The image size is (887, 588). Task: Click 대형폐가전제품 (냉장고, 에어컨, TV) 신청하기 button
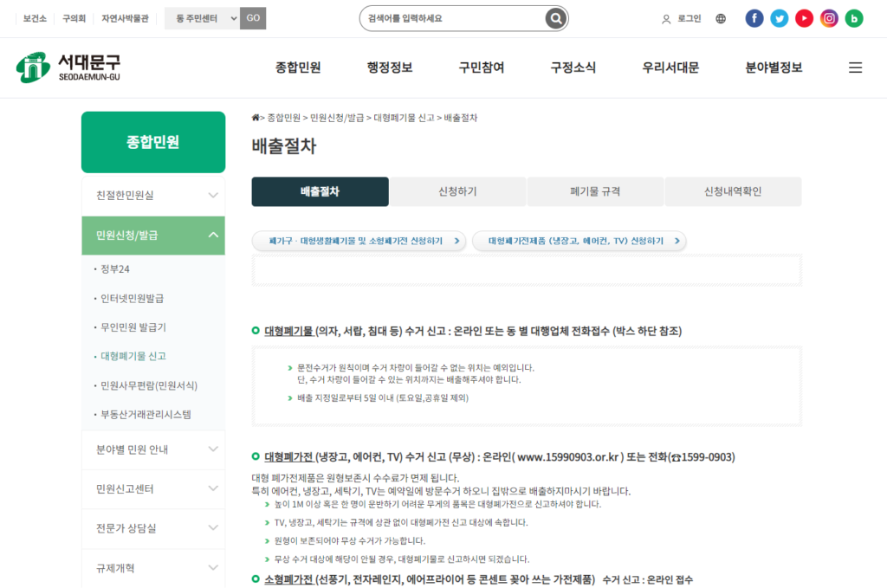(x=579, y=241)
